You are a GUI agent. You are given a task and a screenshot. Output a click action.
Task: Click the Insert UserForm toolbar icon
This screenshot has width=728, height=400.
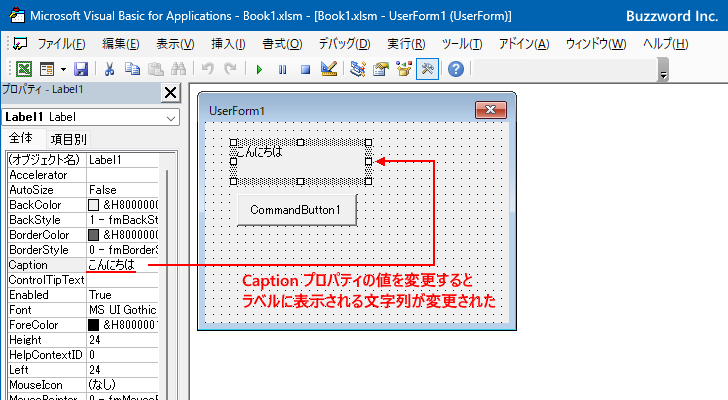47,70
